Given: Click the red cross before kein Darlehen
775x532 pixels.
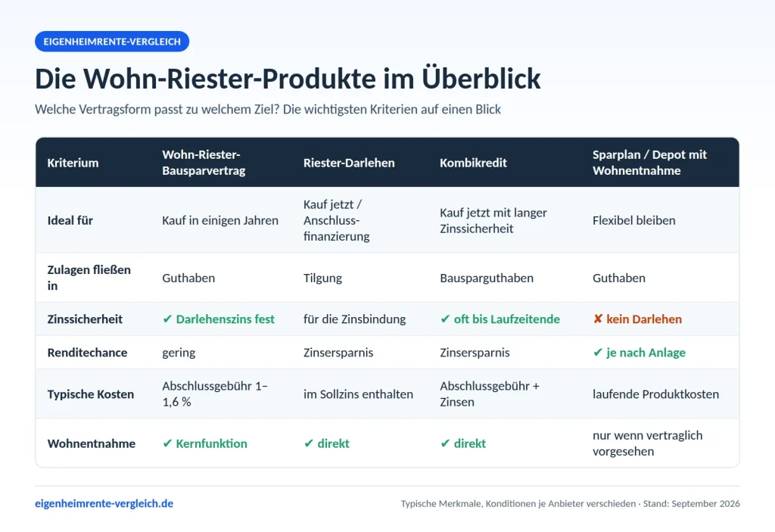Looking at the screenshot, I should point(598,319).
